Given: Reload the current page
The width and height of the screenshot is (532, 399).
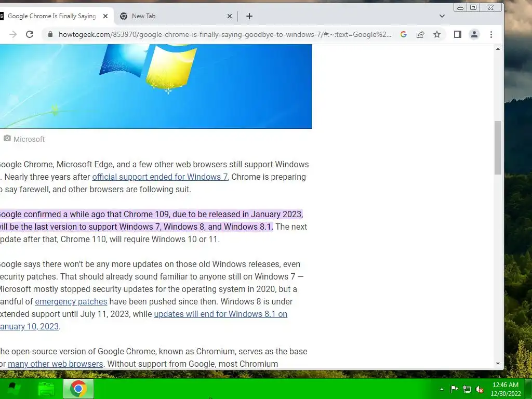Looking at the screenshot, I should pyautogui.click(x=30, y=34).
